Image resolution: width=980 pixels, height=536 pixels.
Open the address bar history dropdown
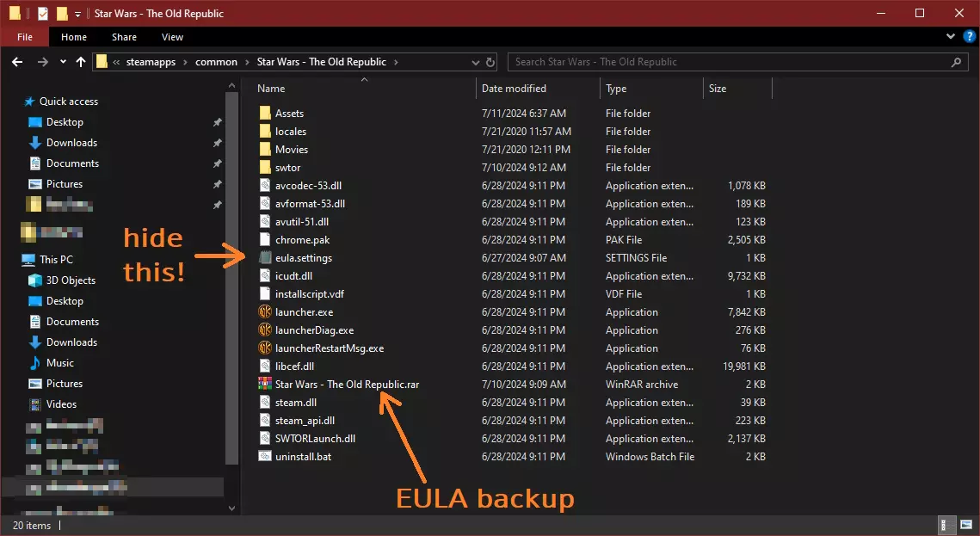[476, 62]
